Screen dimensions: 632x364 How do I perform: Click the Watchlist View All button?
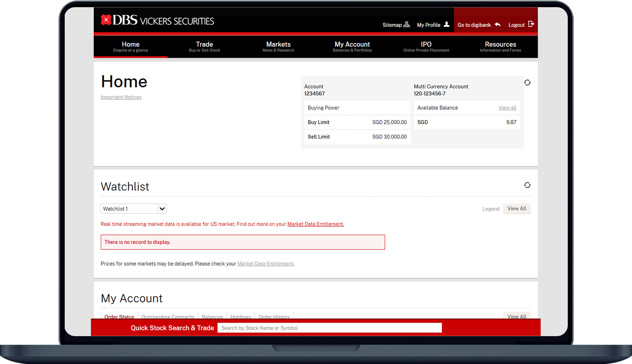[516, 208]
